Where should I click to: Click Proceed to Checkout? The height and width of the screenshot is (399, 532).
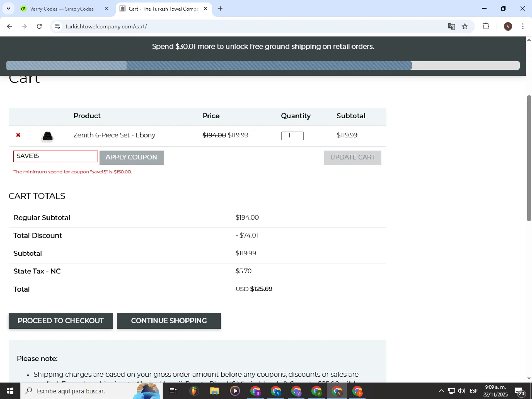(x=61, y=321)
